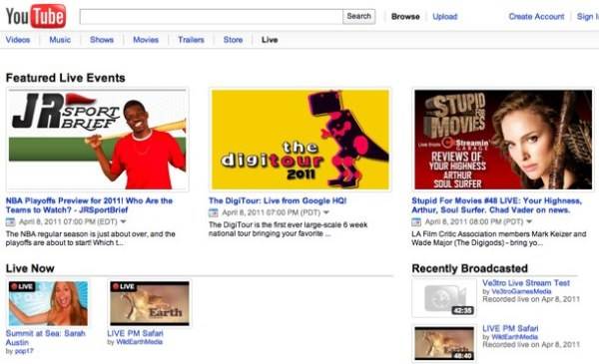Switch to the Shows tab

pyautogui.click(x=102, y=40)
